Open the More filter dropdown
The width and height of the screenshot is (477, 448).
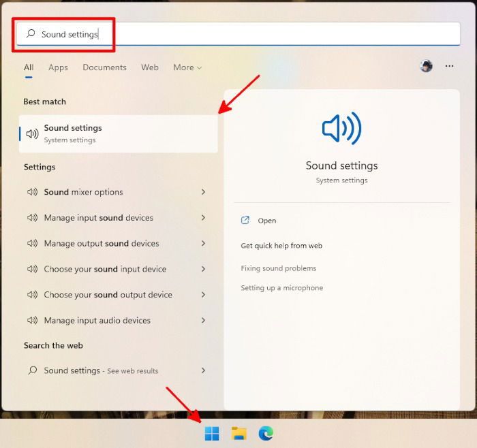pos(187,67)
